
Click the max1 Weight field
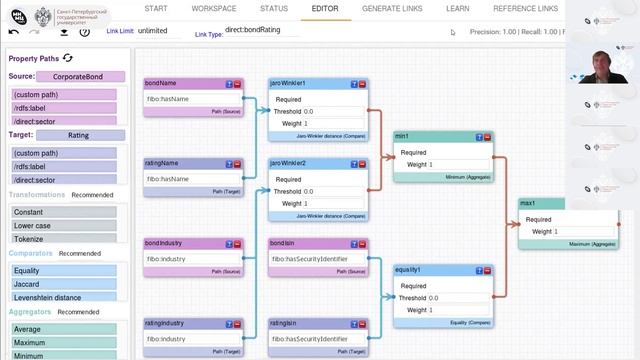point(584,231)
